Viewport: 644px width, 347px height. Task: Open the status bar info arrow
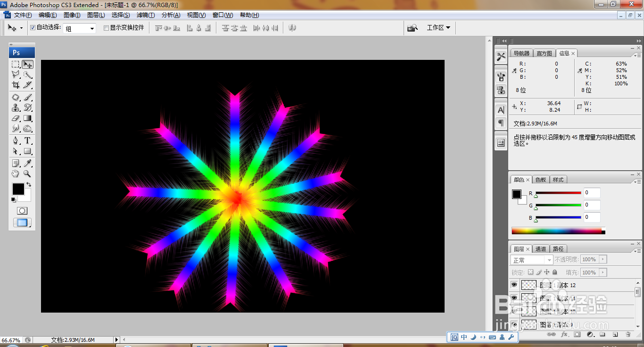click(117, 339)
